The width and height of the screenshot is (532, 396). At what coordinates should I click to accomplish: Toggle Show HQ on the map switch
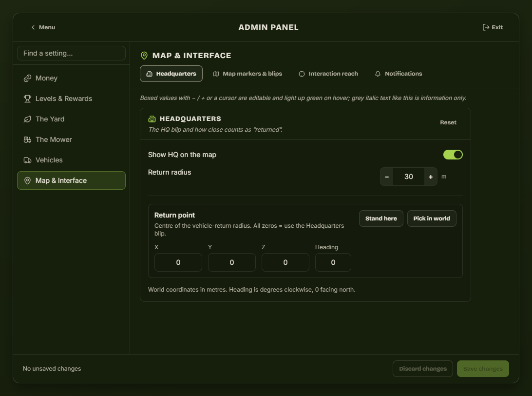click(x=453, y=155)
